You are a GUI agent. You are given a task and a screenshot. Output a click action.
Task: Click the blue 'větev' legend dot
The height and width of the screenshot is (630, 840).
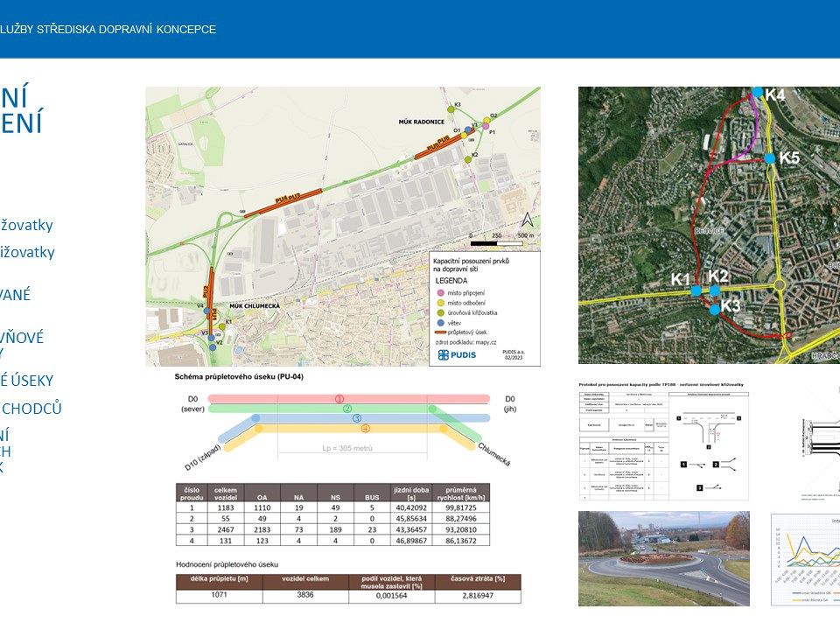click(x=441, y=323)
